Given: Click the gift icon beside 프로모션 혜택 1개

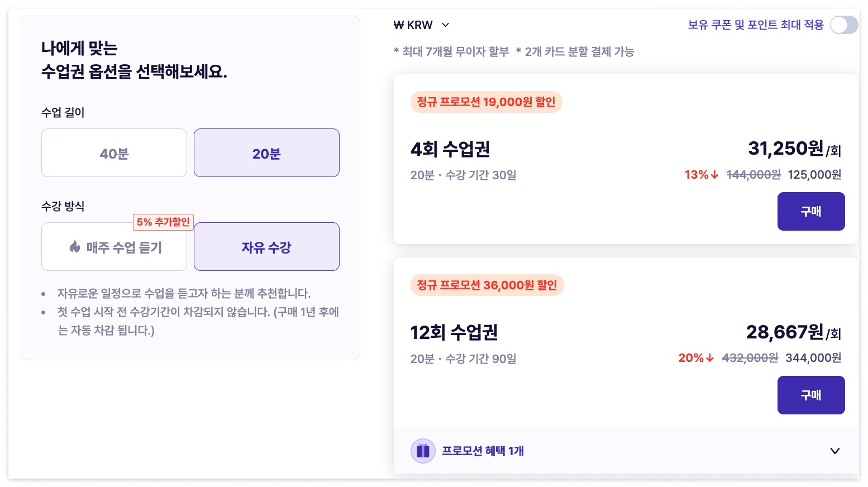Looking at the screenshot, I should coord(423,451).
